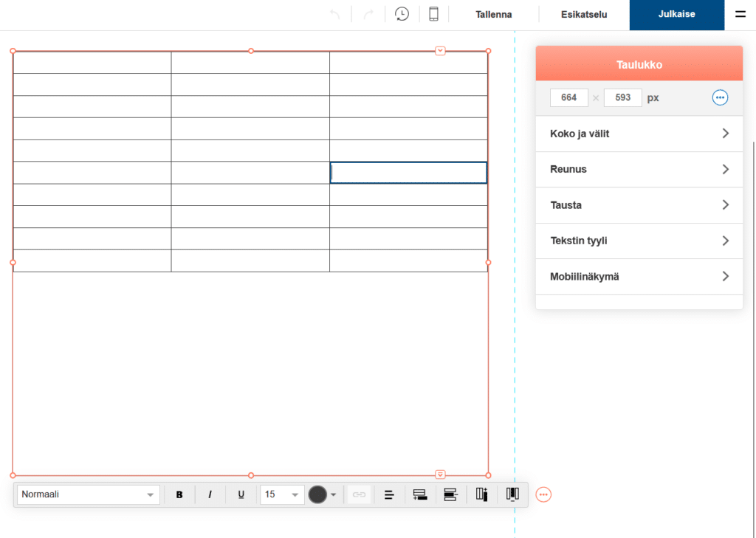
Task: Open the Normaali text style dropdown
Action: 88,494
